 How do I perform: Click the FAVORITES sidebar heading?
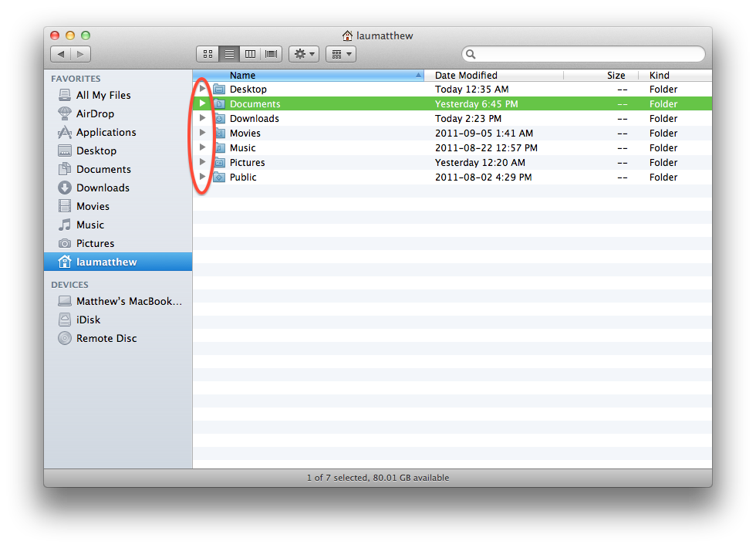coord(76,79)
